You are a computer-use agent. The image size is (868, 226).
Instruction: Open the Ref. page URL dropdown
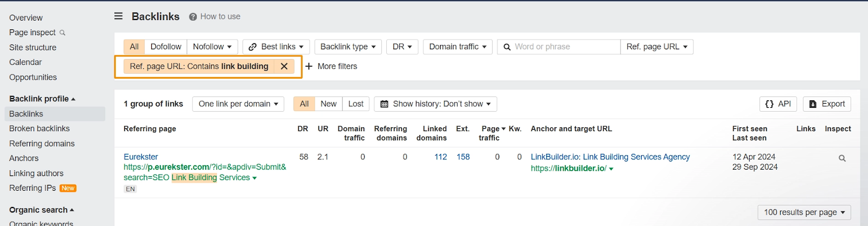pyautogui.click(x=656, y=47)
